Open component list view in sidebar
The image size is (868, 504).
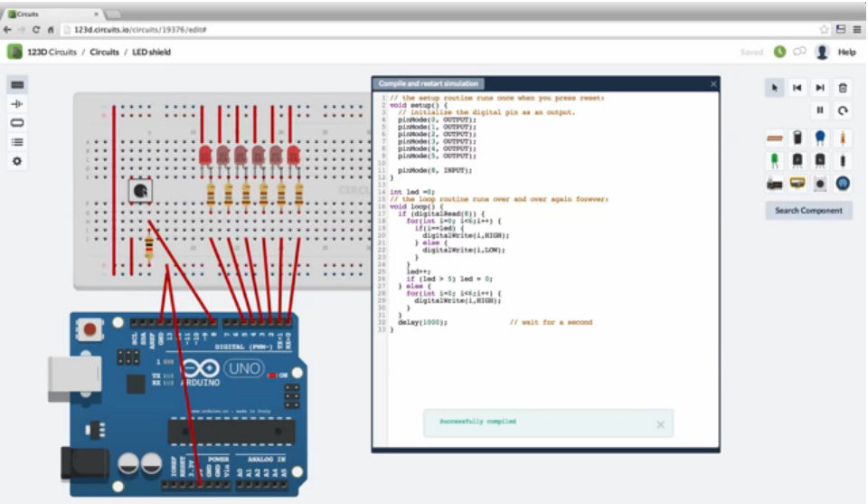(17, 142)
